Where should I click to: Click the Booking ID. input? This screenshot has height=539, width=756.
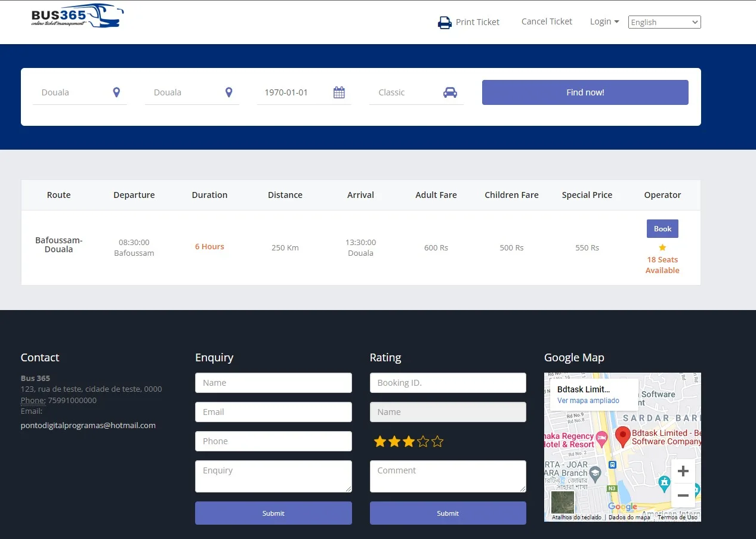tap(448, 383)
